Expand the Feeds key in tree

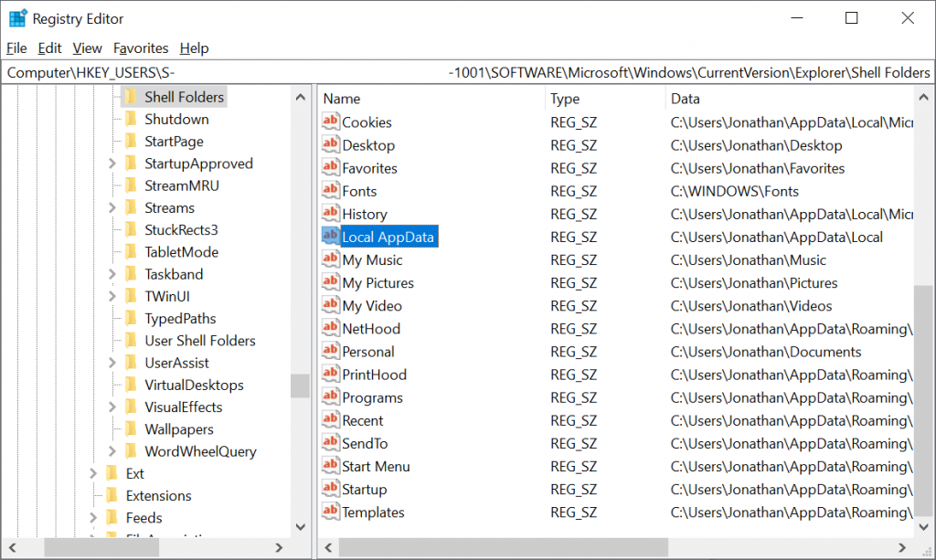(93, 518)
